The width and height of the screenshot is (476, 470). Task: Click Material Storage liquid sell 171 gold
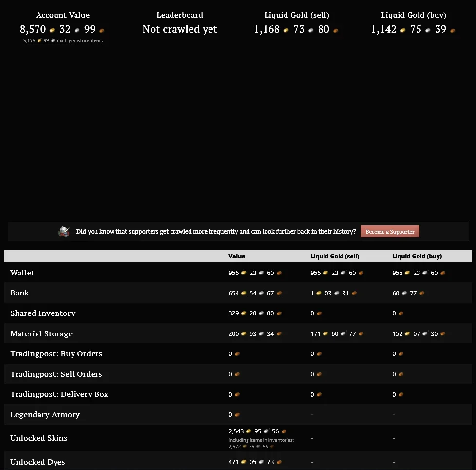tap(337, 333)
